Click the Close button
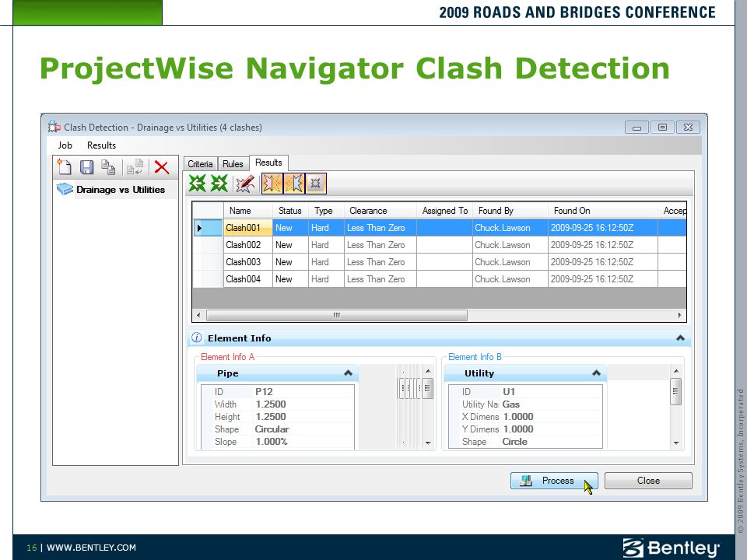This screenshot has width=747, height=560. (x=648, y=481)
